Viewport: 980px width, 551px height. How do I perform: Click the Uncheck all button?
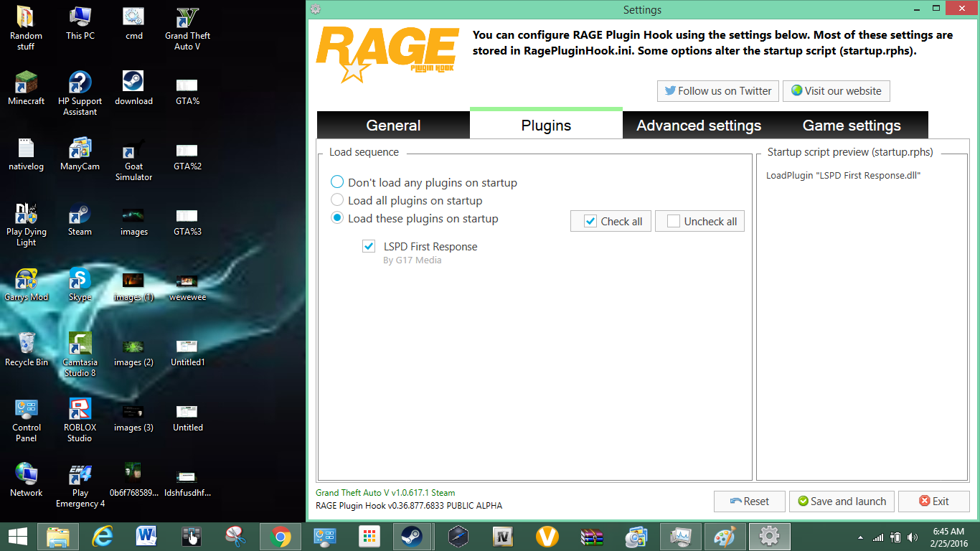point(700,221)
